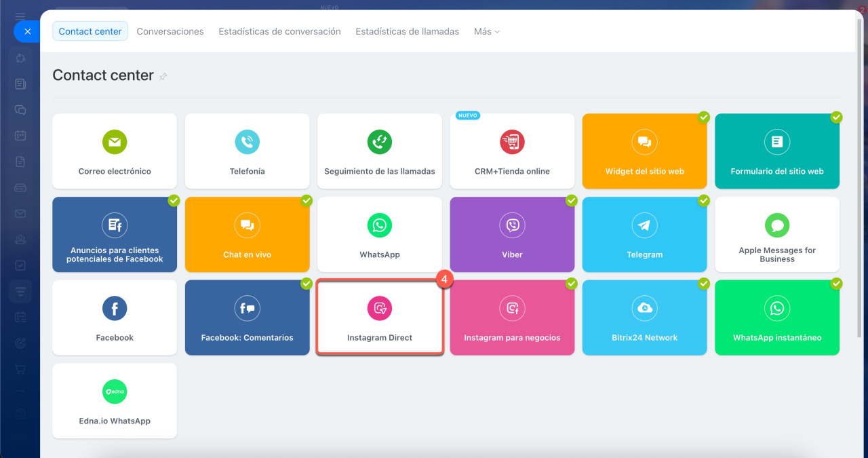This screenshot has height=458, width=868.
Task: Open the Edna.io WhatsApp card
Action: [x=115, y=401]
